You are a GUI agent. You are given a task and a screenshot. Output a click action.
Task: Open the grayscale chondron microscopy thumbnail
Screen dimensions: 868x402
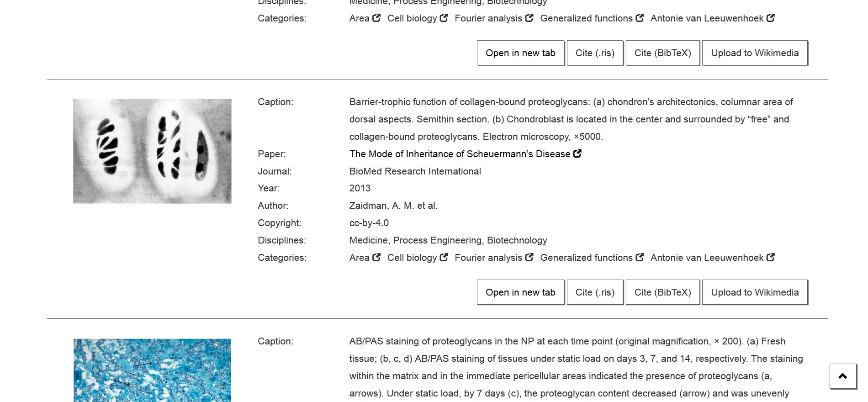(152, 151)
